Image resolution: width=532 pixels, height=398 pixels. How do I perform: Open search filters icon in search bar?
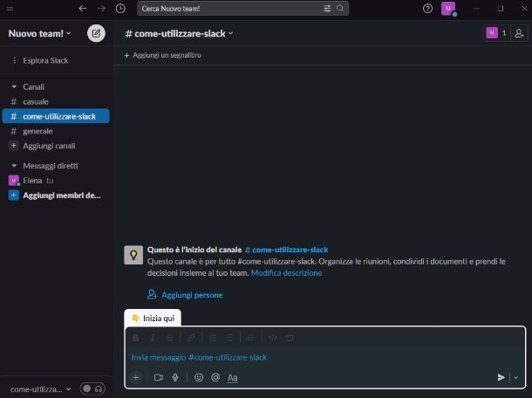(327, 9)
